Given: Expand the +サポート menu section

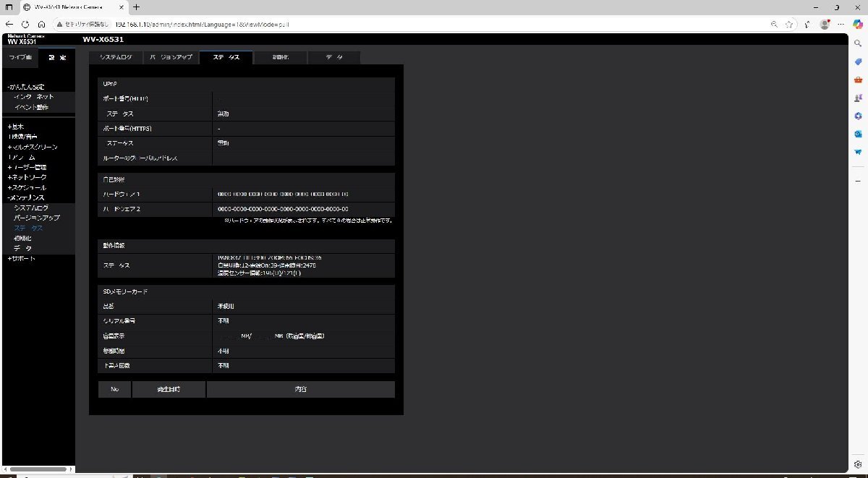Looking at the screenshot, I should tap(22, 258).
